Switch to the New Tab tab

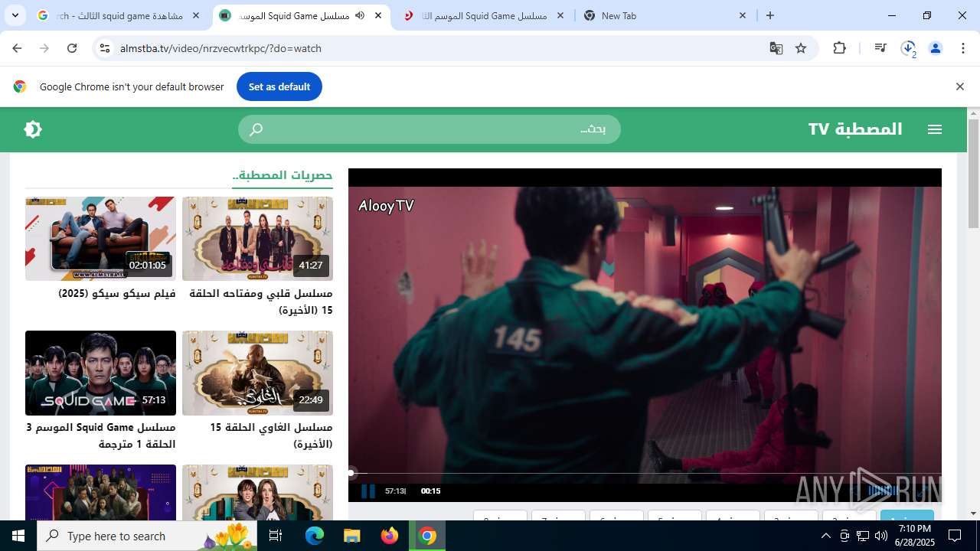[x=665, y=15]
